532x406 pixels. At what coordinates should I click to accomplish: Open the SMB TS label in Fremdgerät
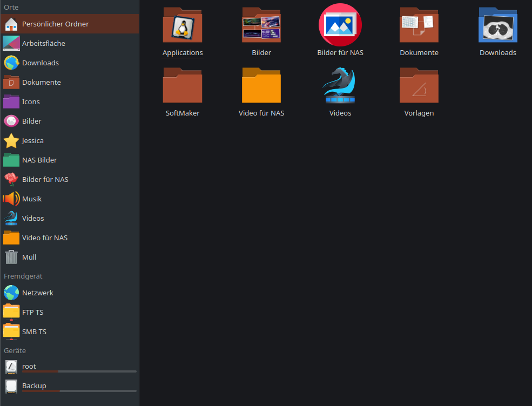(x=34, y=331)
